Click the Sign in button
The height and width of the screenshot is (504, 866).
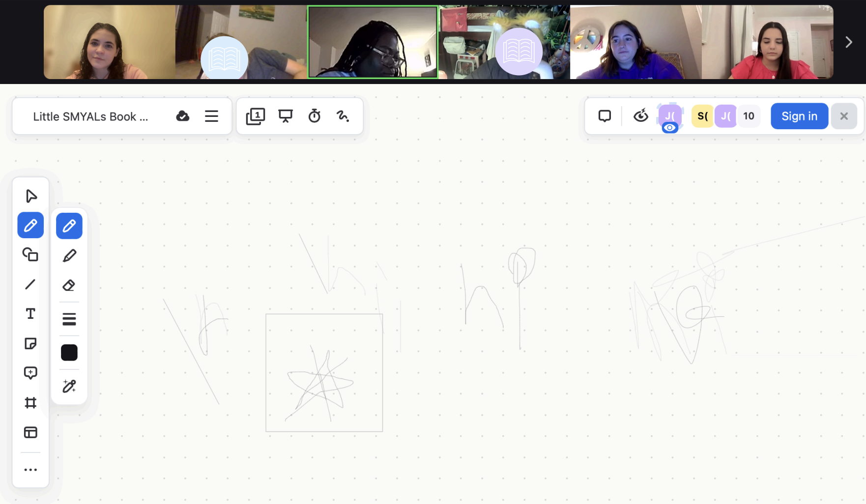click(799, 116)
